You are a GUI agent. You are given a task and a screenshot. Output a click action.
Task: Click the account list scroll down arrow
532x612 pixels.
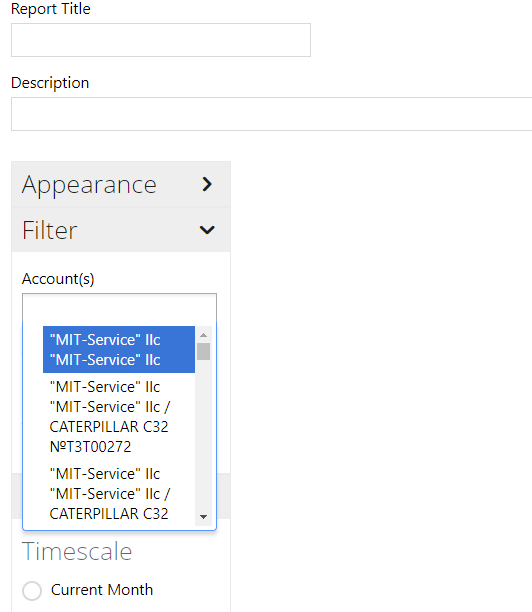tap(203, 517)
